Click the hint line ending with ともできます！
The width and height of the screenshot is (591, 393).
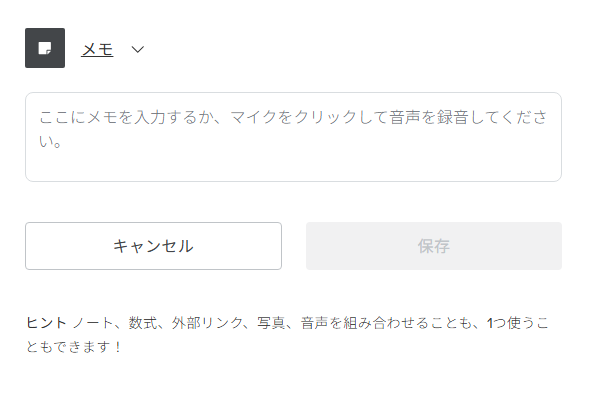(x=74, y=347)
